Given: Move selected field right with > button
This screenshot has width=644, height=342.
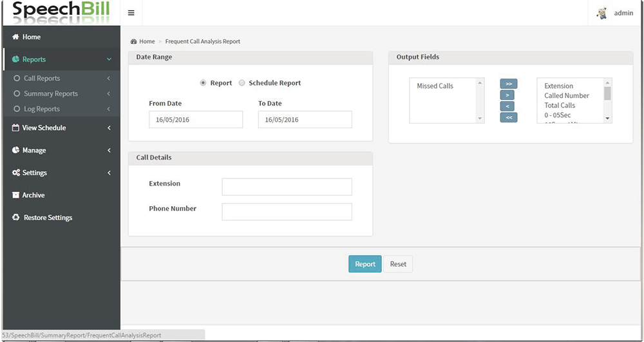Looking at the screenshot, I should point(508,95).
